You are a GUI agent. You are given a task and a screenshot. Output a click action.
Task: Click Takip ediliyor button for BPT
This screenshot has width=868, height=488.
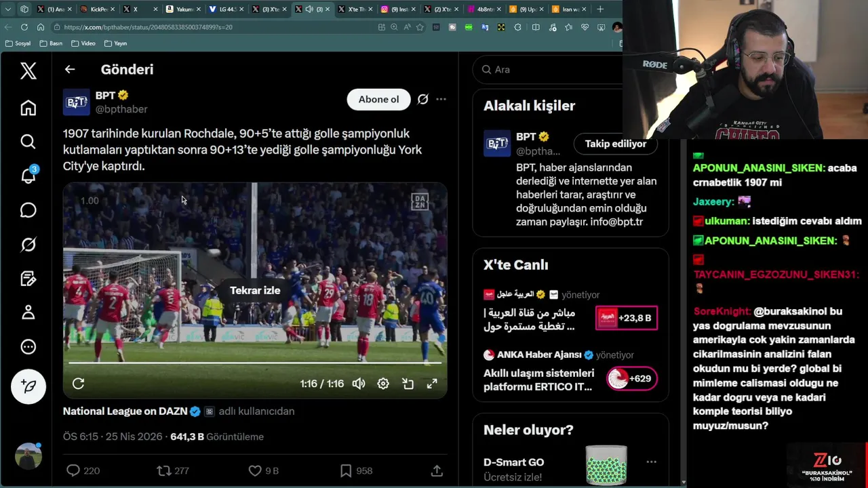pos(616,144)
